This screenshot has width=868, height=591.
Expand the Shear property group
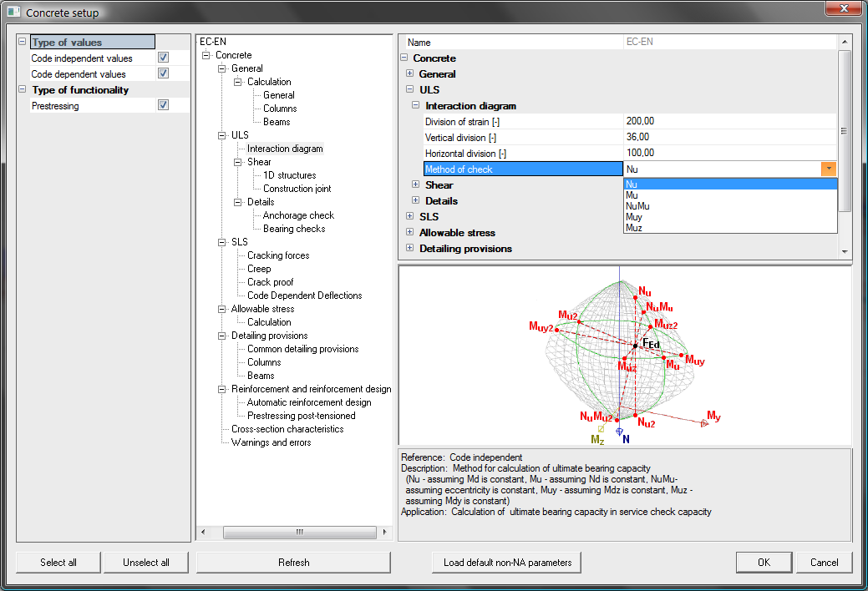(415, 185)
